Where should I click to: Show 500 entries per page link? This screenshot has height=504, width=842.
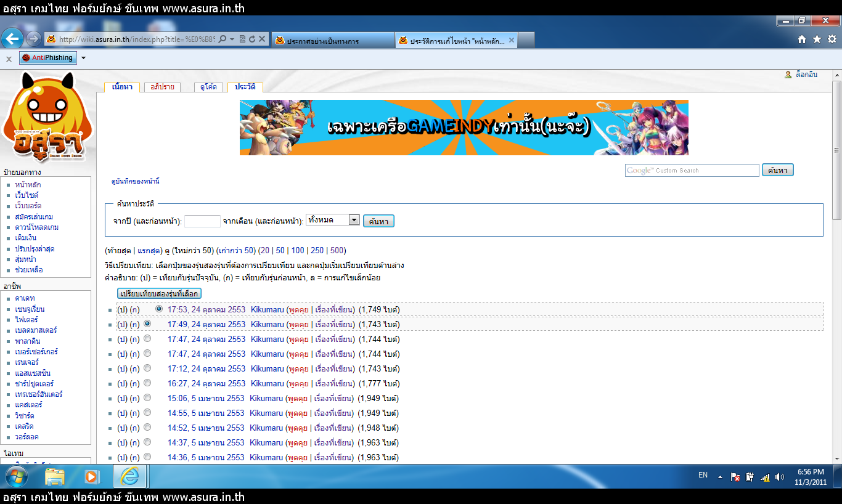coord(337,250)
